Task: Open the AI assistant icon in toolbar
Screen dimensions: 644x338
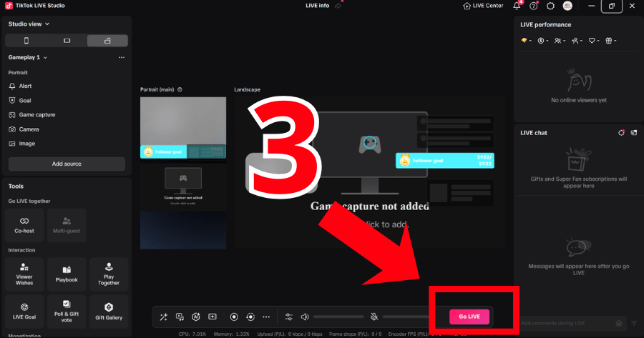Action: pos(196,317)
